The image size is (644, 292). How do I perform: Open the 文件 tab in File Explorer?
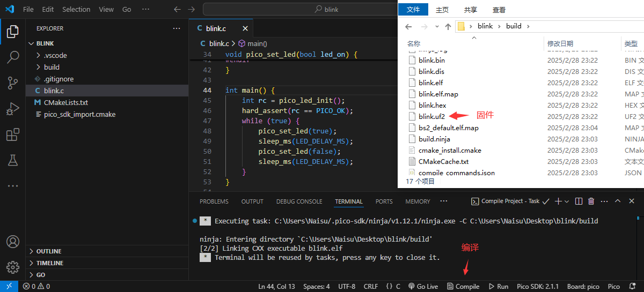point(413,10)
